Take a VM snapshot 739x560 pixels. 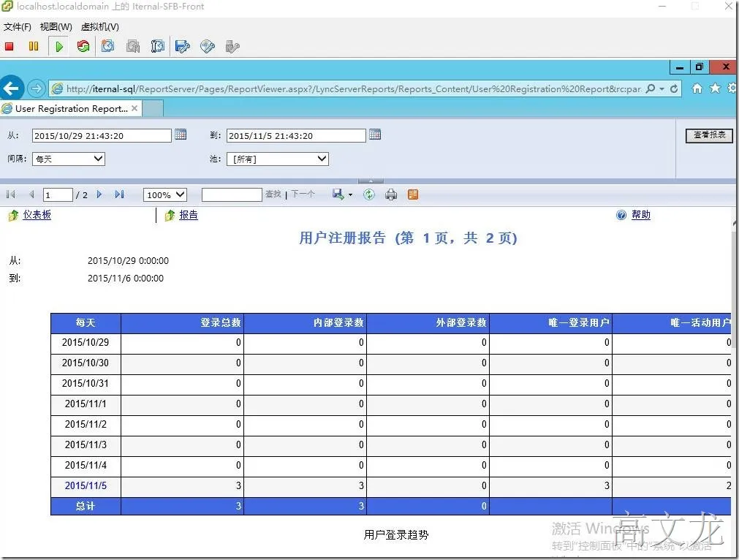coord(108,46)
